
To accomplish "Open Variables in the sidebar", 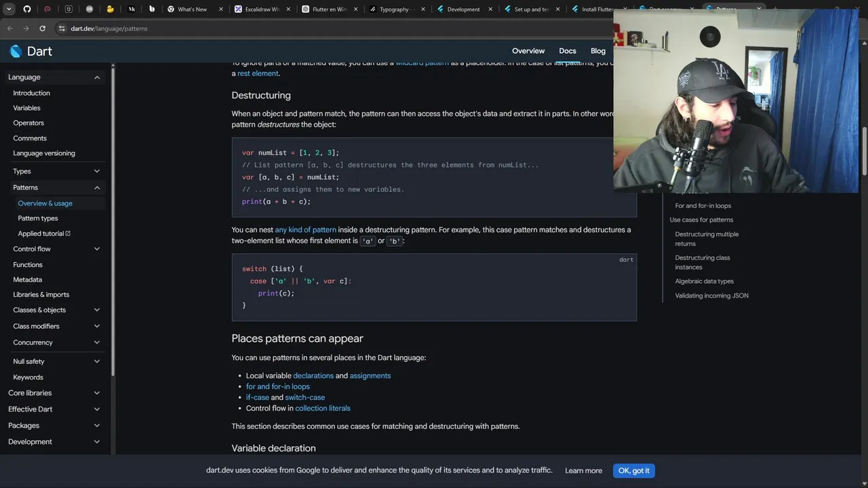I will pos(26,108).
